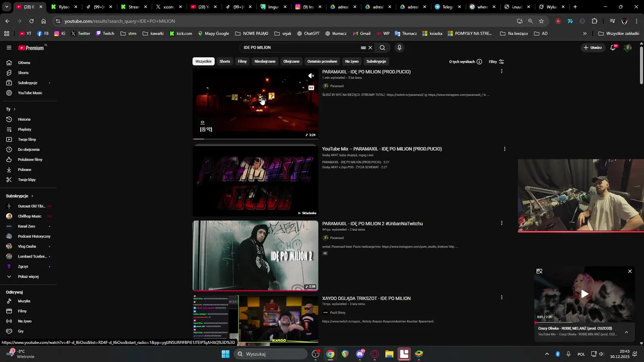
Task: Click the search magnifier button
Action: click(382, 48)
